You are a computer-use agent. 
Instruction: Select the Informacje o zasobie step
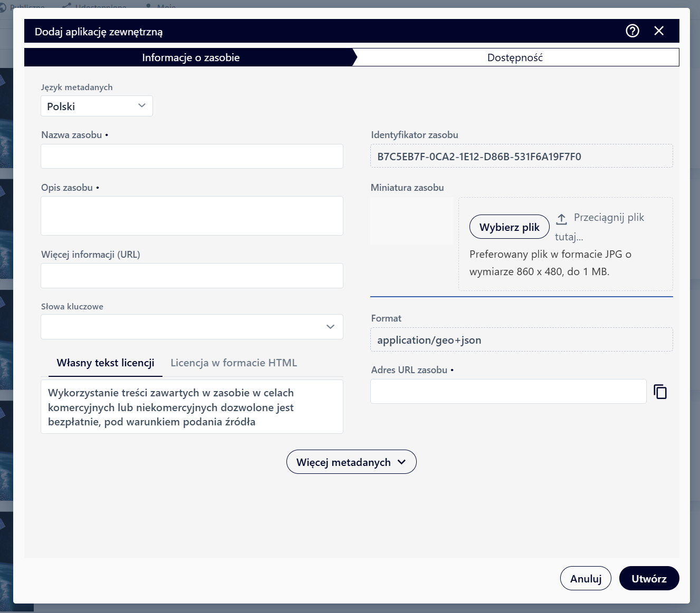pyautogui.click(x=190, y=57)
